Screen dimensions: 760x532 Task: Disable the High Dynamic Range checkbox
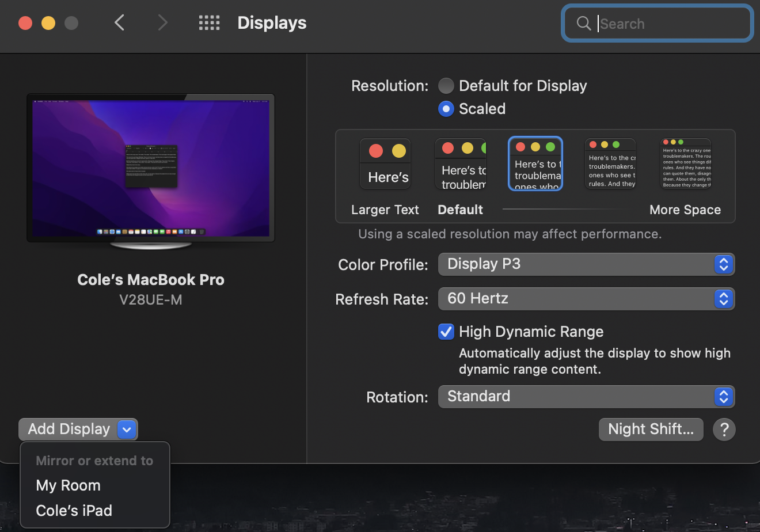[x=446, y=332]
